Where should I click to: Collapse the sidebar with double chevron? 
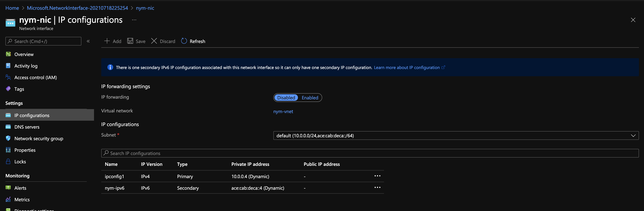(x=88, y=41)
